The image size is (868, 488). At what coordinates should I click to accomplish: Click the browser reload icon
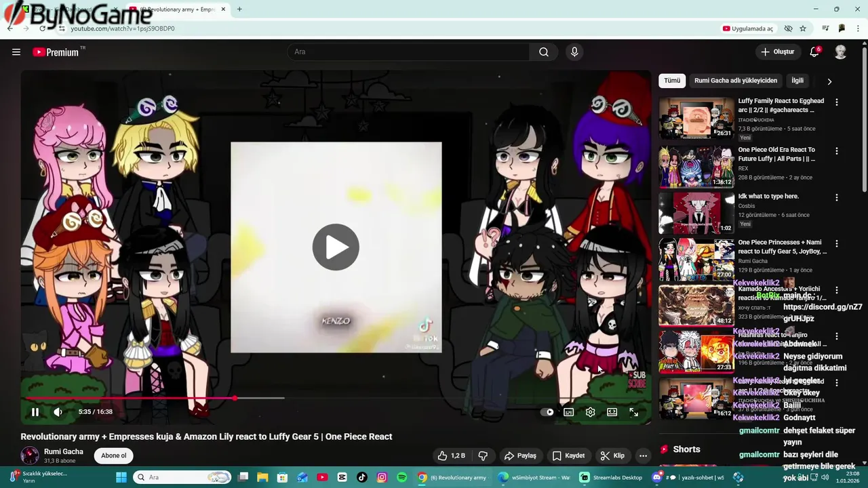tap(42, 28)
